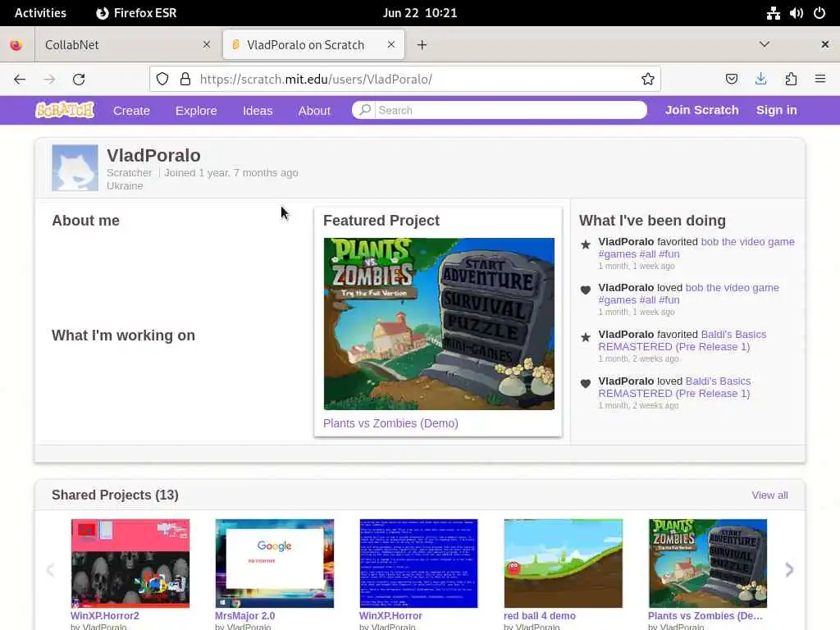
Task: Click the red ball 4 demo title link
Action: coord(540,615)
